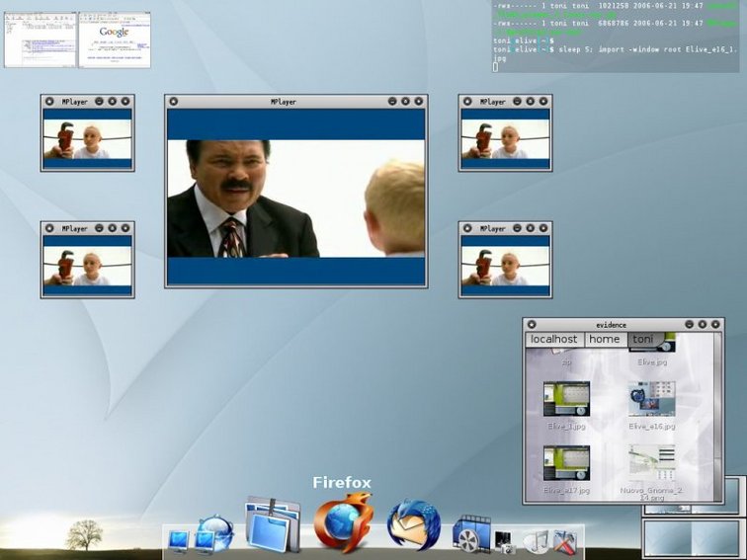Open the film reel video dock icon

(470, 533)
